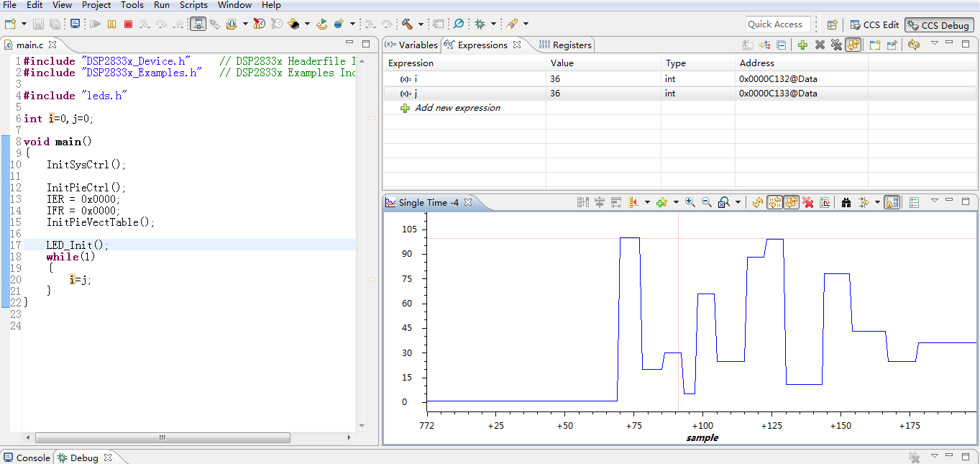This screenshot has height=464, width=980.
Task: Click the binoculars Find icon
Action: pos(846,202)
